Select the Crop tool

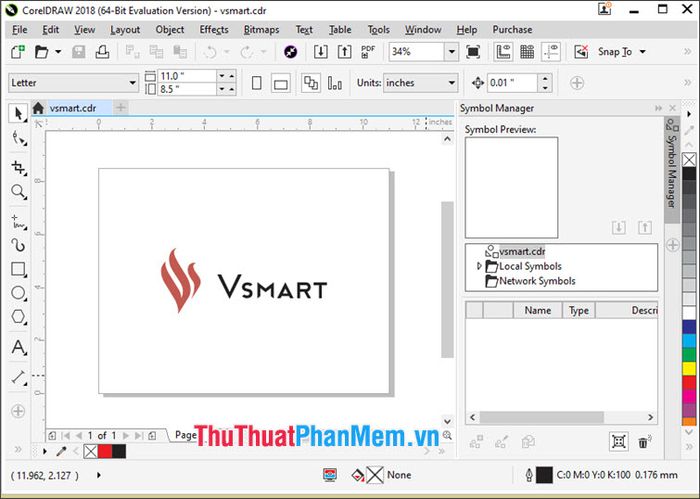[18, 167]
